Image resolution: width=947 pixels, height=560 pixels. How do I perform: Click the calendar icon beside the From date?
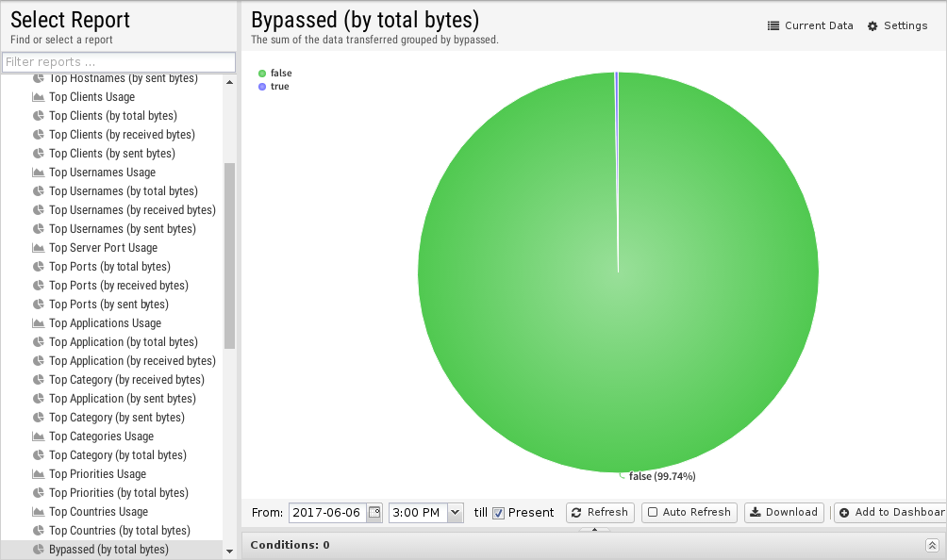pos(374,512)
